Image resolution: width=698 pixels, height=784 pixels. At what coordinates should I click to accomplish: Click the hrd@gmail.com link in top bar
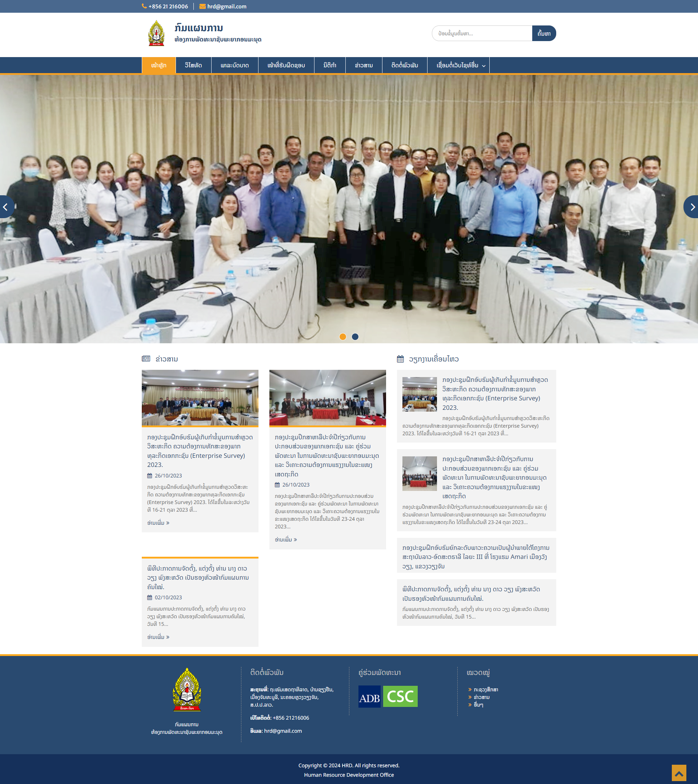226,6
